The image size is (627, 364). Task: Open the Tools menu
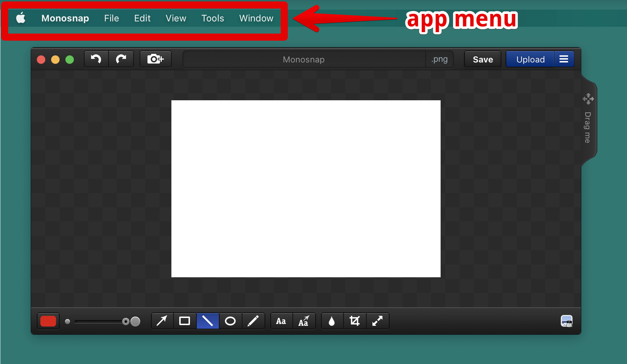coord(212,18)
